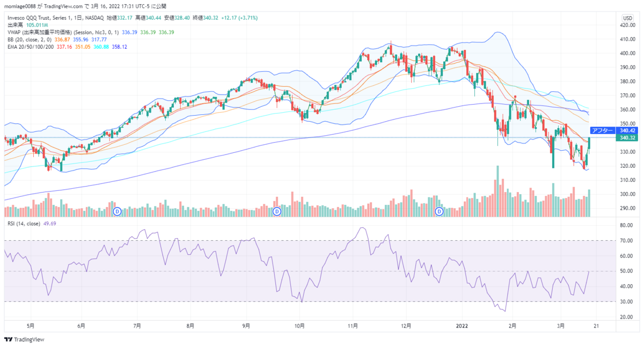Select the 出来高 volume indicator legend
Screen dimensions: 644x347
pos(14,25)
